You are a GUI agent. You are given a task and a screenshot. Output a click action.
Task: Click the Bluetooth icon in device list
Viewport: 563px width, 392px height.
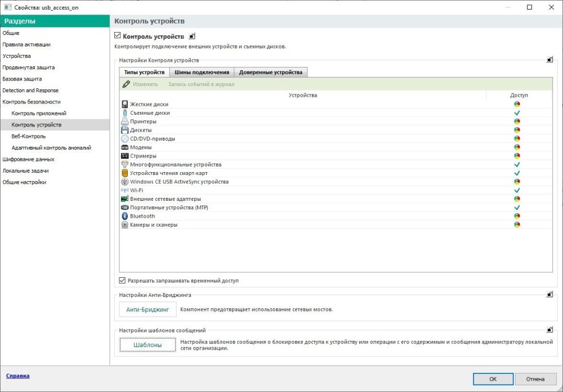click(124, 216)
